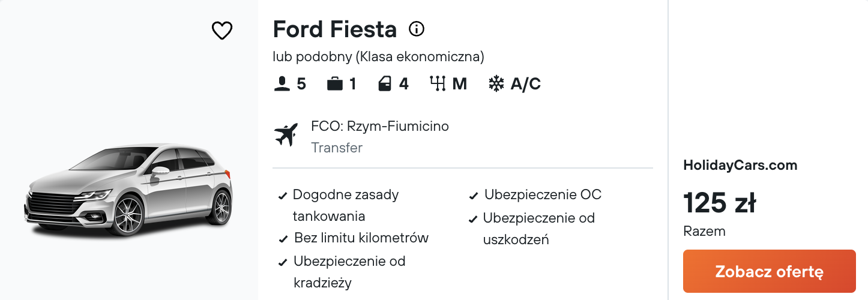This screenshot has width=868, height=300.
Task: Select Ubezpieczenie od kradzieży feature
Action: pos(349,272)
